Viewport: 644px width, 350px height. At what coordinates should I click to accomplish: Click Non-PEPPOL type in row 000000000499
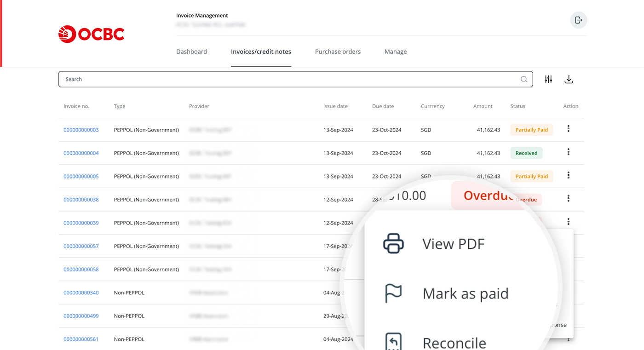point(129,316)
